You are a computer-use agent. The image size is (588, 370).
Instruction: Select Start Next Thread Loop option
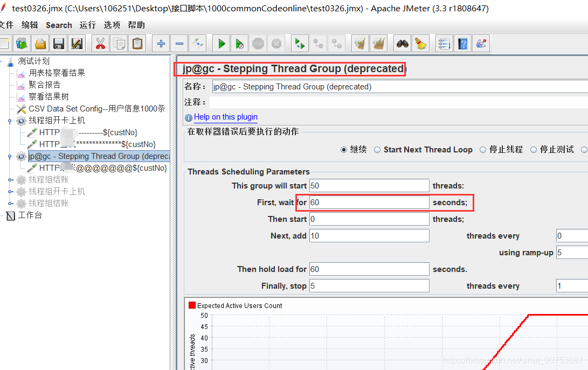coord(377,150)
